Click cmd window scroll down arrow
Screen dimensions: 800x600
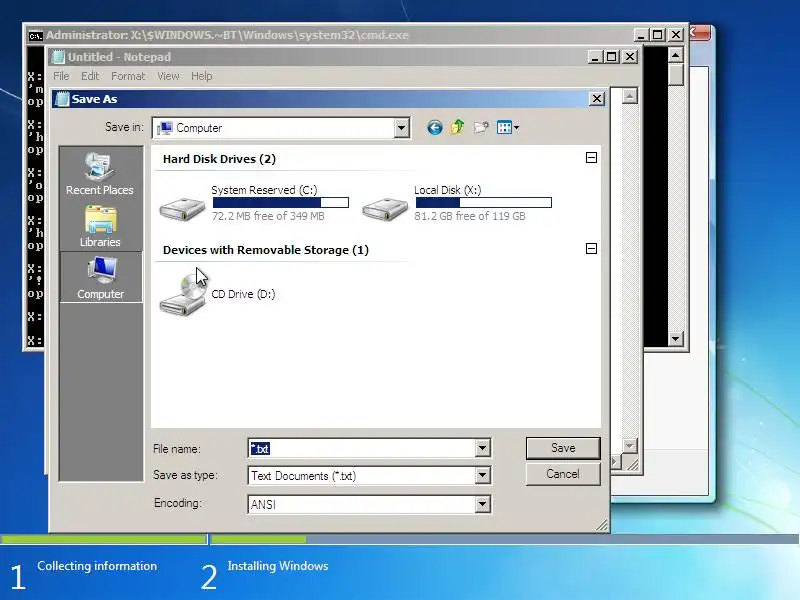pos(676,338)
